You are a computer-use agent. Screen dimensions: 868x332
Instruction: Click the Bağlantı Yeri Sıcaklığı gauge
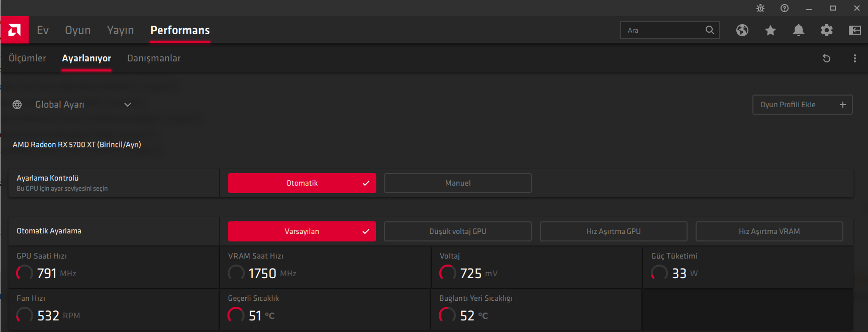click(x=447, y=315)
